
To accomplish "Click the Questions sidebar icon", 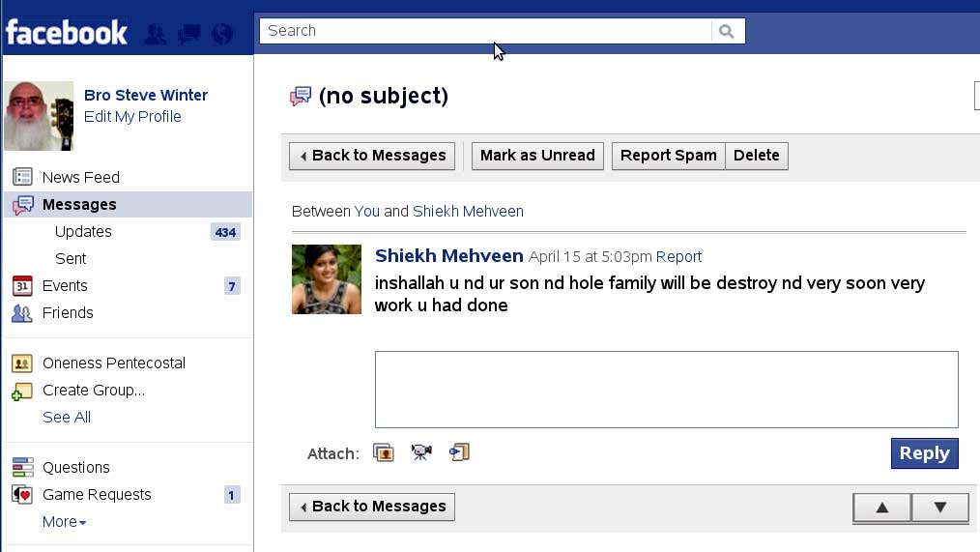I will click(22, 467).
